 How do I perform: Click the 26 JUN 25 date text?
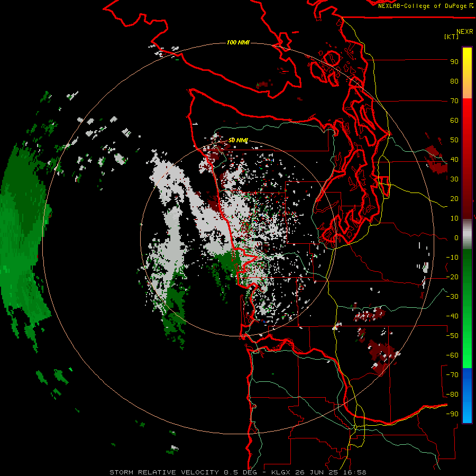pyautogui.click(x=317, y=472)
